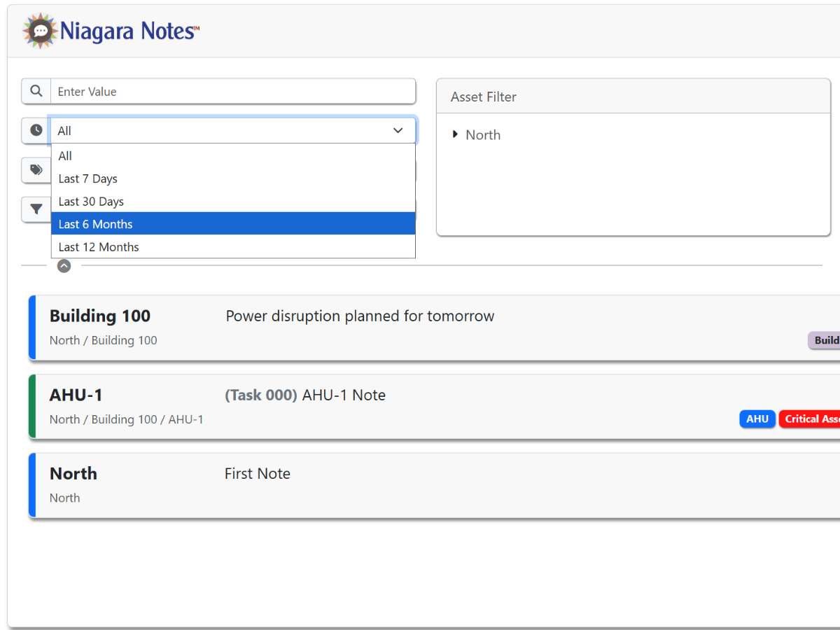Choose Last 12 Months from the dropdown
Viewport: 840px width, 630px height.
[x=232, y=247]
